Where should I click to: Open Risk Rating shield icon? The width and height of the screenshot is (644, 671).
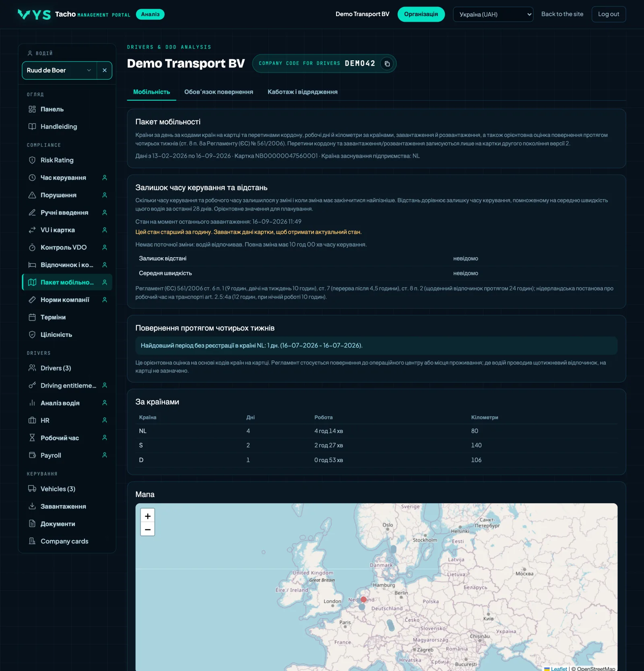tap(32, 160)
